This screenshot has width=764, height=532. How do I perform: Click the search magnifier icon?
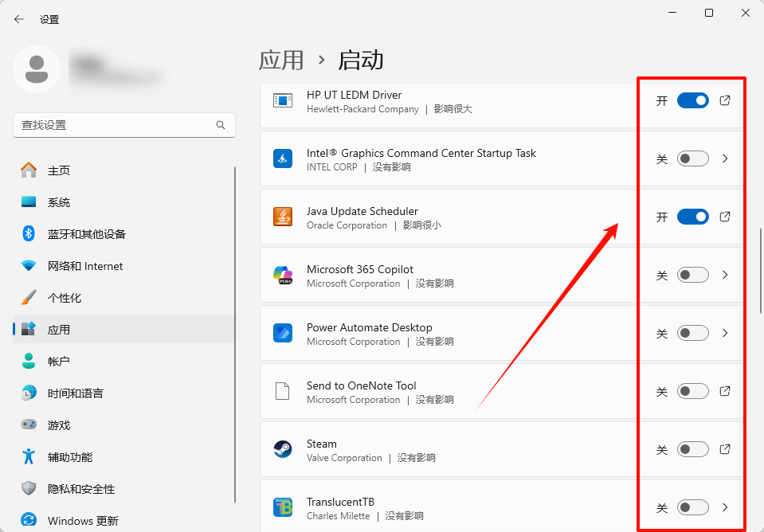point(221,125)
